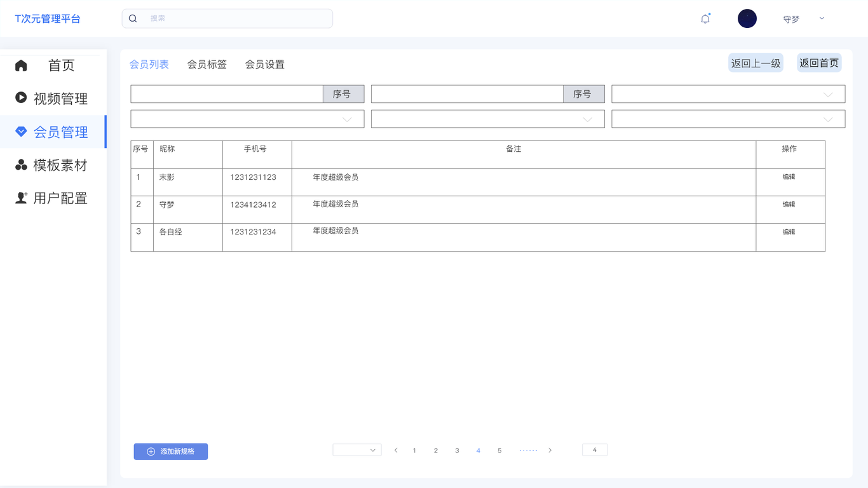
Task: Switch to 会员设置 tab
Action: (265, 64)
